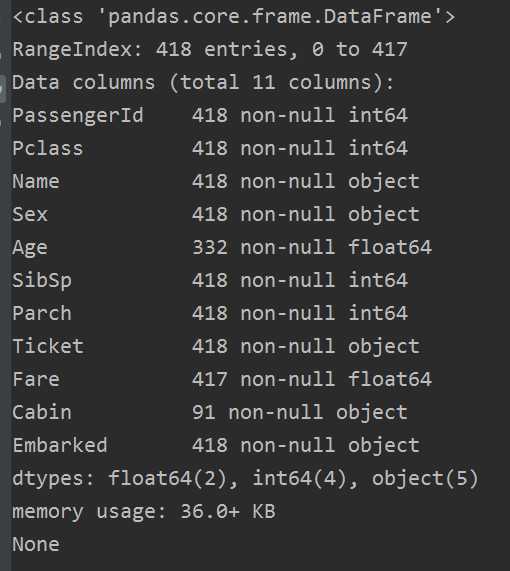The image size is (510, 571).
Task: Click the Parch column name
Action: (x=42, y=314)
